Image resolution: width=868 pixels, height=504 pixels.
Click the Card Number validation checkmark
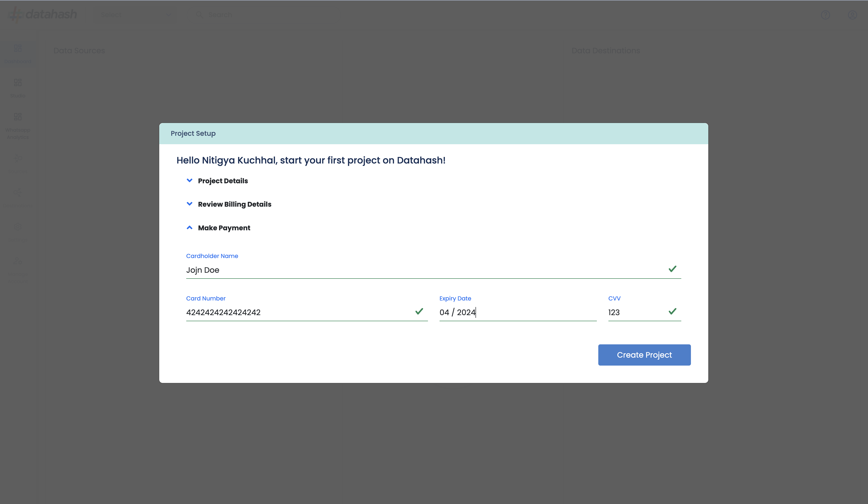419,311
